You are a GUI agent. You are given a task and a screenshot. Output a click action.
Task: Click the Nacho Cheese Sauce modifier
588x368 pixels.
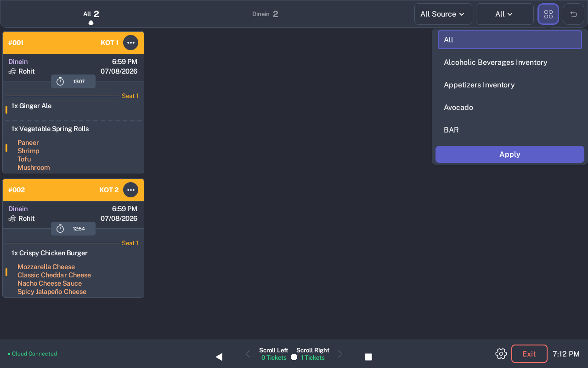point(50,283)
